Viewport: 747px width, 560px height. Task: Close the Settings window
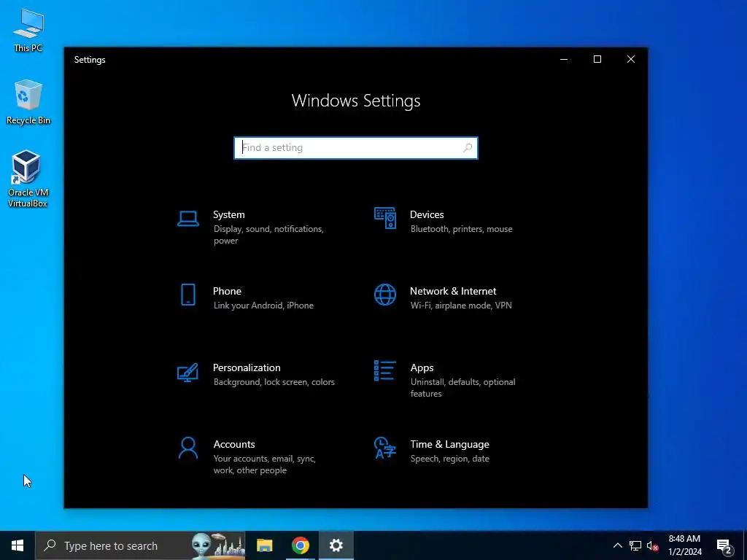coord(631,59)
